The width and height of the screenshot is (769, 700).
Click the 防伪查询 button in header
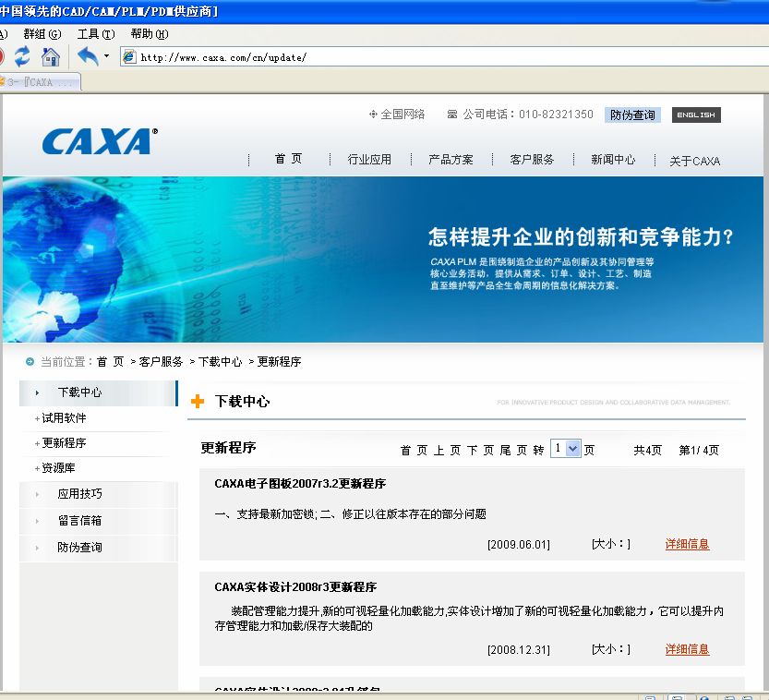click(x=632, y=115)
